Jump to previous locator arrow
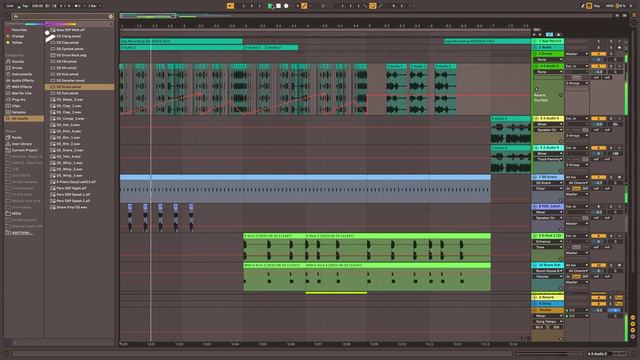Screen dimensions: 640x360 coord(534,35)
